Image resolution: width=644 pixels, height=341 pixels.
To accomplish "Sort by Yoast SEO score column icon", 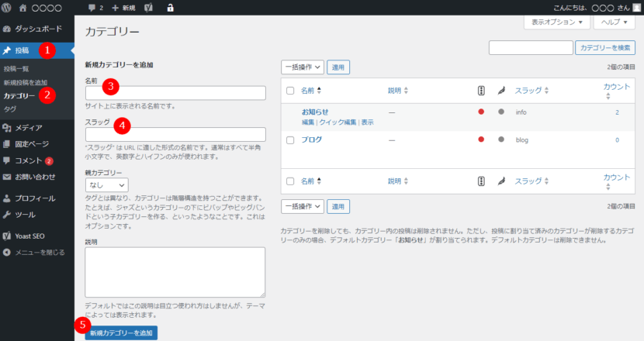I will [481, 91].
